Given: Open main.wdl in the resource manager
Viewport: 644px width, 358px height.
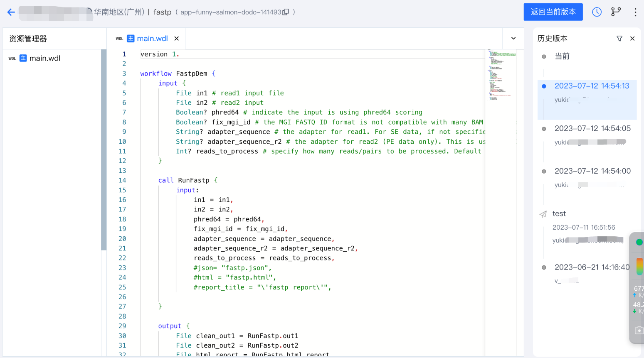Looking at the screenshot, I should [44, 59].
